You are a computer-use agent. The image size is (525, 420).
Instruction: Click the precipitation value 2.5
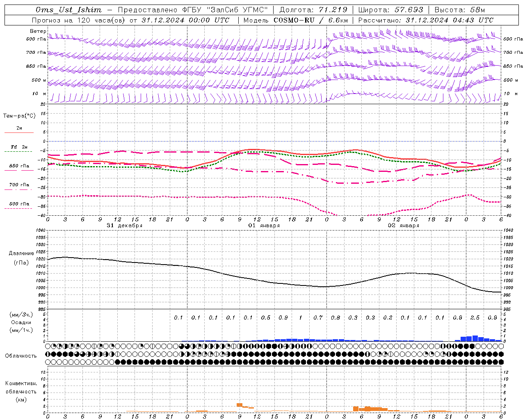475,317
